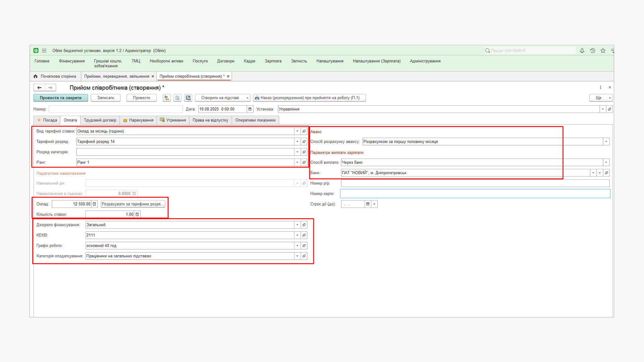Clear the Банк field with x icon
The width and height of the screenshot is (644, 362).
[x=600, y=173]
